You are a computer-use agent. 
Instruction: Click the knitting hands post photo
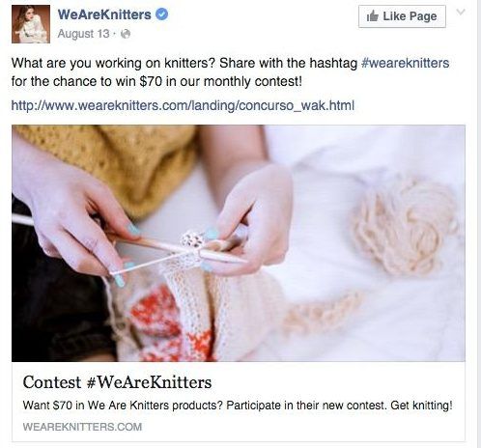[239, 243]
